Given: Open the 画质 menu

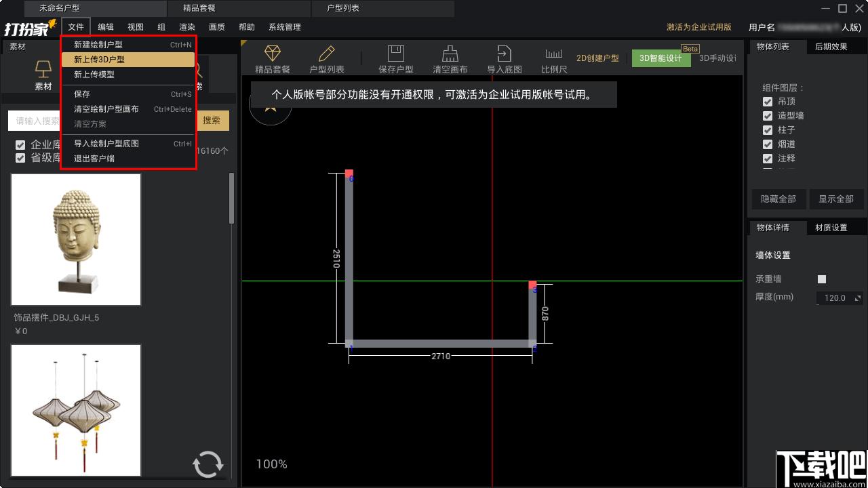Looking at the screenshot, I should click(217, 27).
